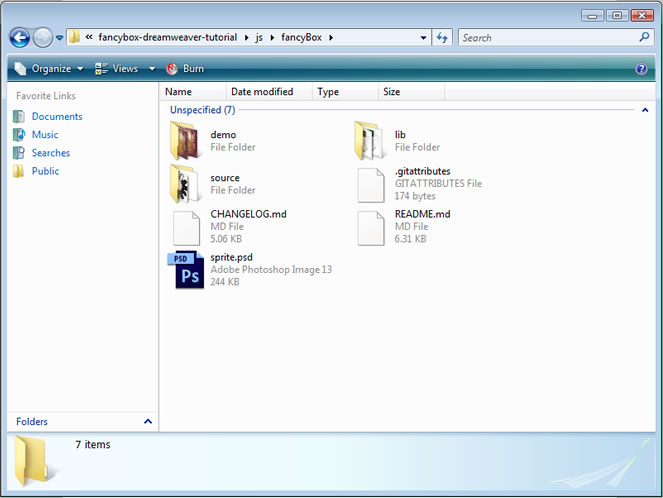The height and width of the screenshot is (498, 663).
Task: Open the address bar history dropdown
Action: [424, 38]
